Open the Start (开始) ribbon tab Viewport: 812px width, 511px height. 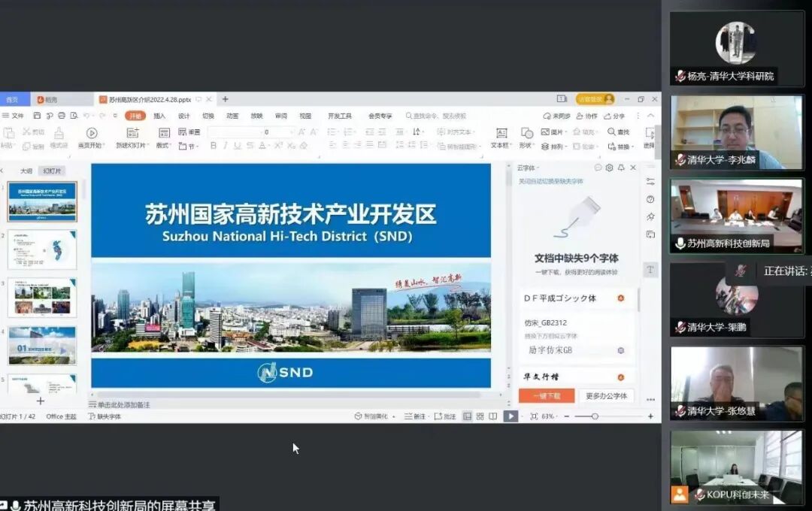coord(135,116)
